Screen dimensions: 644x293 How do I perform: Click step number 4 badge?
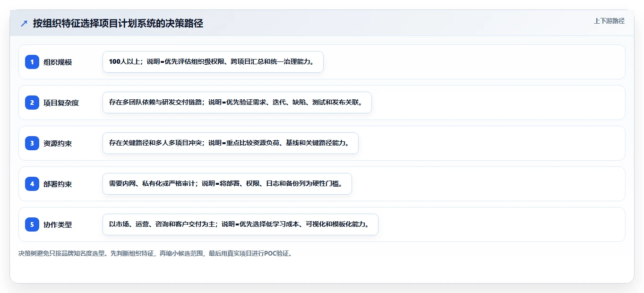click(x=32, y=184)
